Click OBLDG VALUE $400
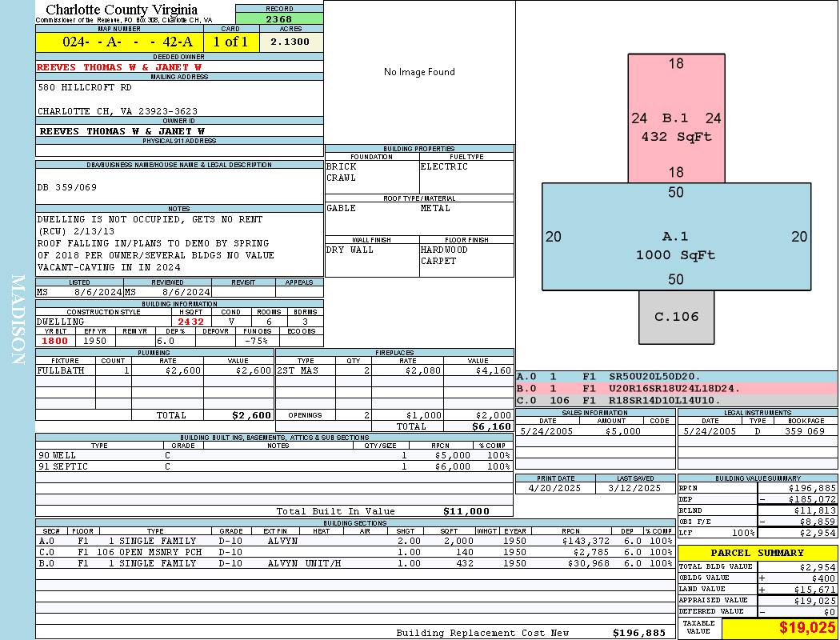The width and height of the screenshot is (840, 640). (x=823, y=578)
